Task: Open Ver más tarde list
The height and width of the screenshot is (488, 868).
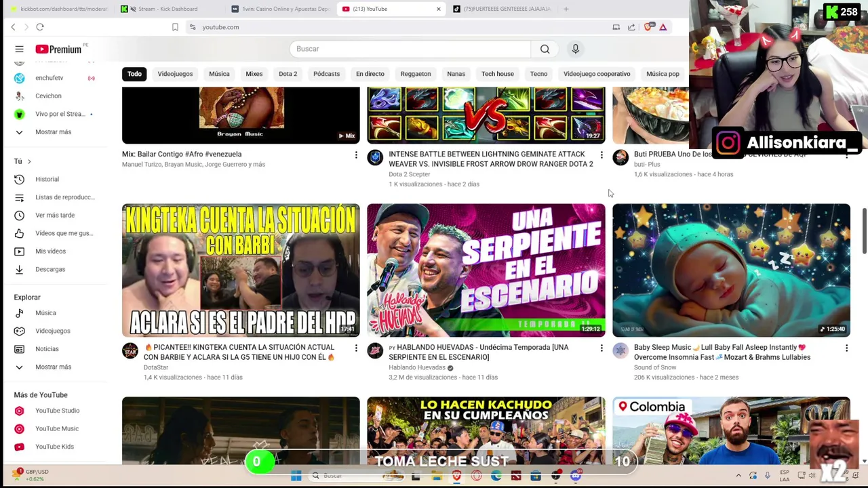Action: click(x=54, y=216)
